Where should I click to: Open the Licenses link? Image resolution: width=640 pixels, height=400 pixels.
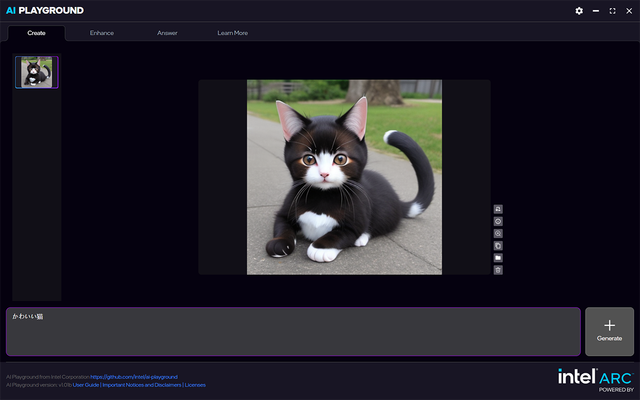195,384
